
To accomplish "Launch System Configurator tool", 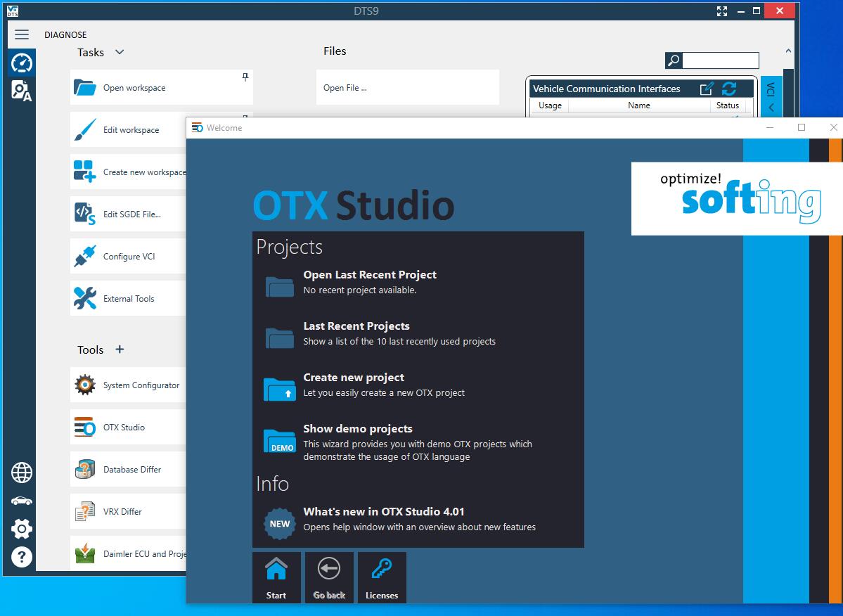I will [129, 385].
